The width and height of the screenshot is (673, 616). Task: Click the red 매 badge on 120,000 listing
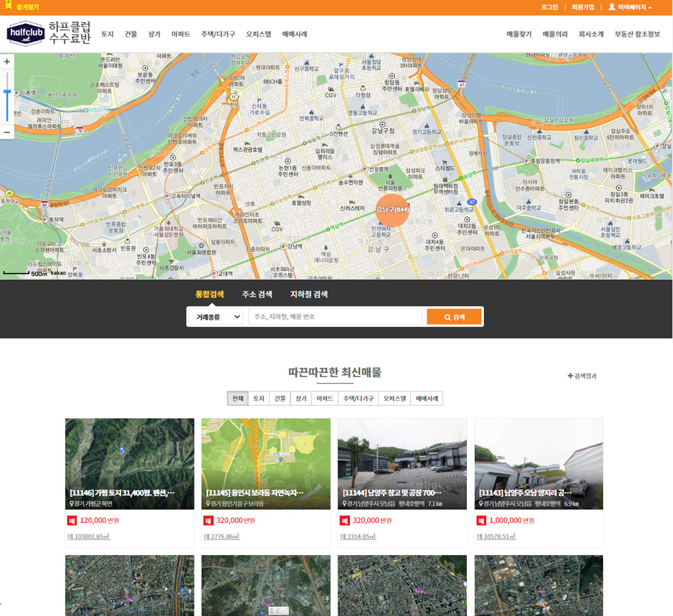71,520
